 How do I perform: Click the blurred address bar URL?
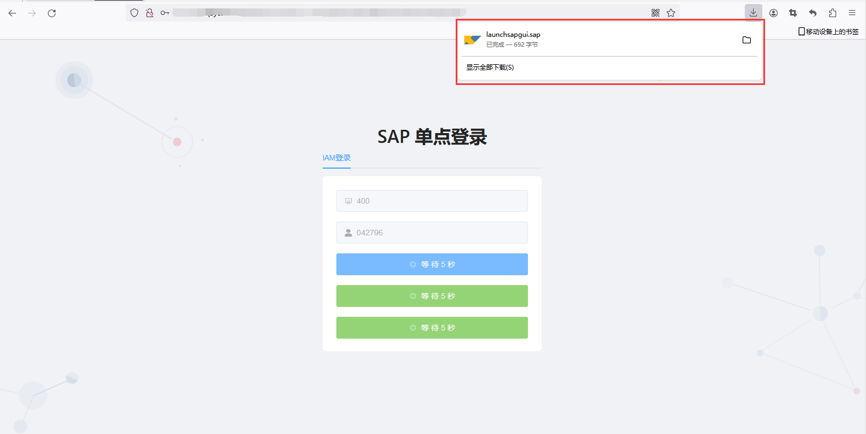point(319,13)
